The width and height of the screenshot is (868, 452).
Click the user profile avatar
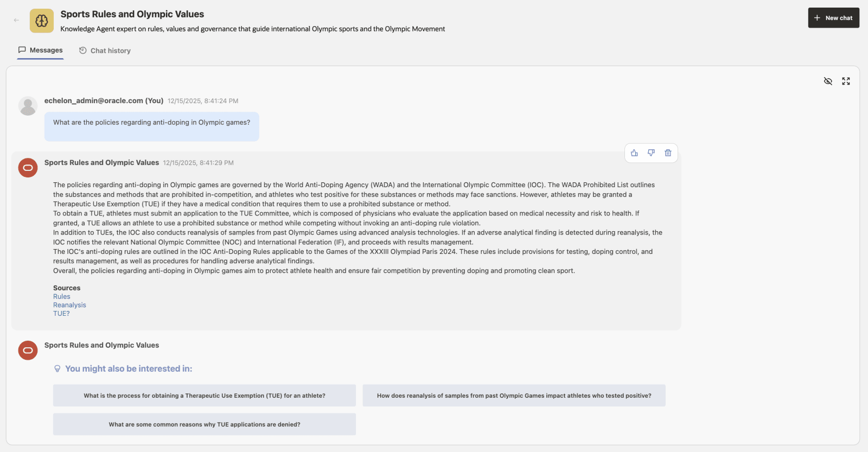point(28,105)
